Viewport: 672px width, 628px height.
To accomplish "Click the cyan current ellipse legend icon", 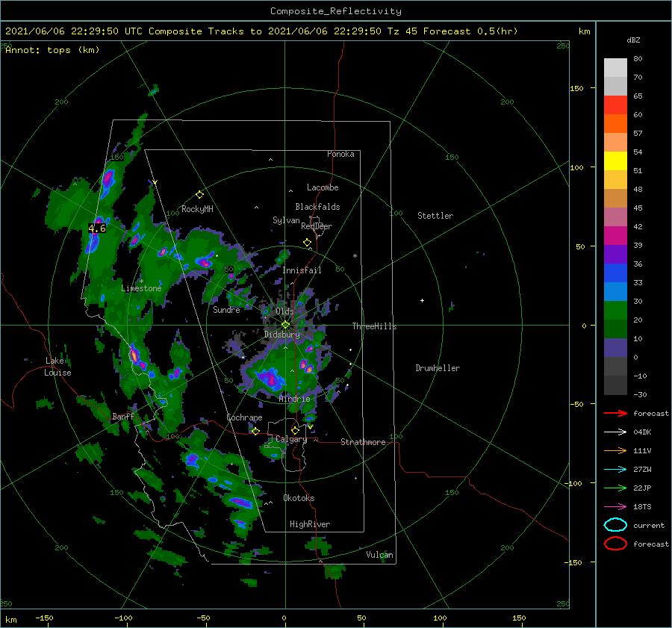I will coord(615,525).
